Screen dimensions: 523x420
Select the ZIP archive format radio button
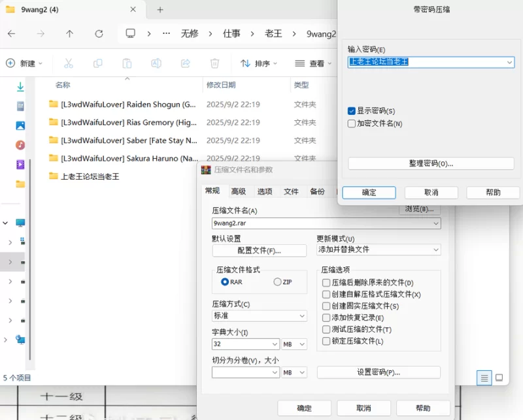(x=278, y=282)
